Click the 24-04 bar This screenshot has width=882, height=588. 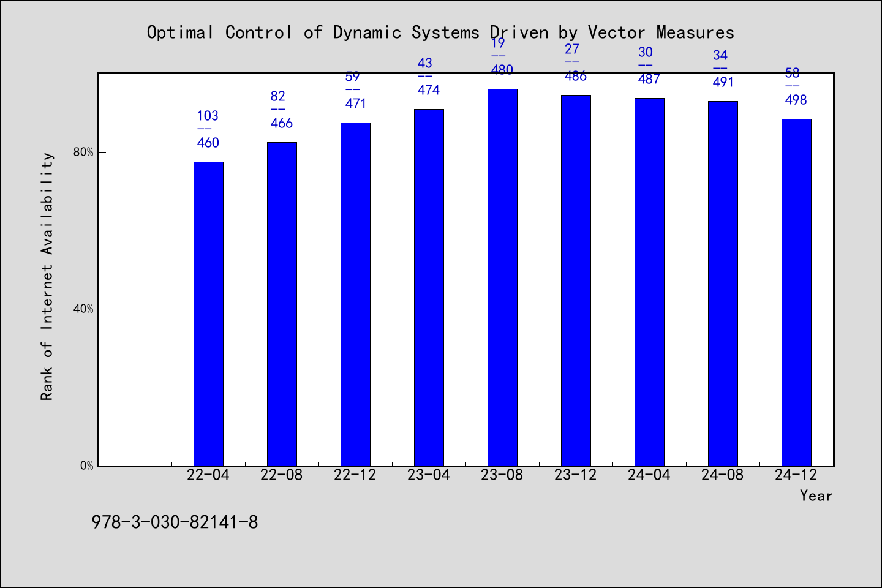[x=649, y=282]
